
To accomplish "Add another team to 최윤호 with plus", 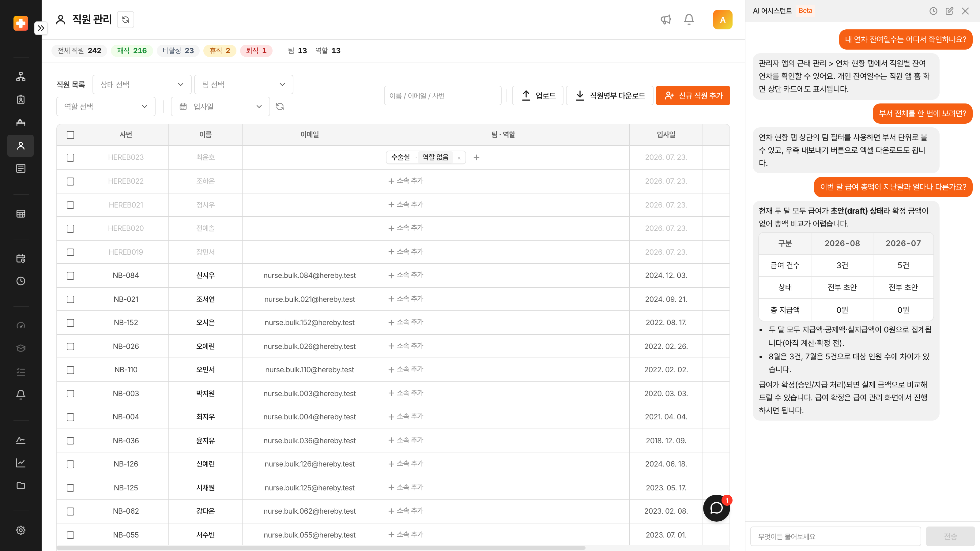I will pos(476,157).
